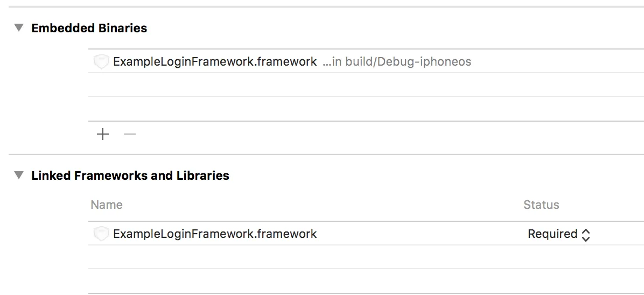This screenshot has width=644, height=295.
Task: Select first empty row below linked framework
Action: pyautogui.click(x=366, y=257)
